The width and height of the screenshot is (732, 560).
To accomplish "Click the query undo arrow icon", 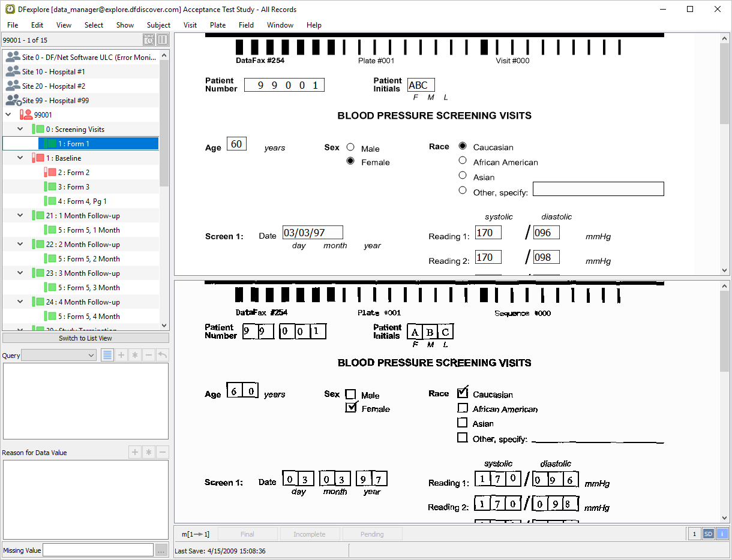I will (162, 356).
